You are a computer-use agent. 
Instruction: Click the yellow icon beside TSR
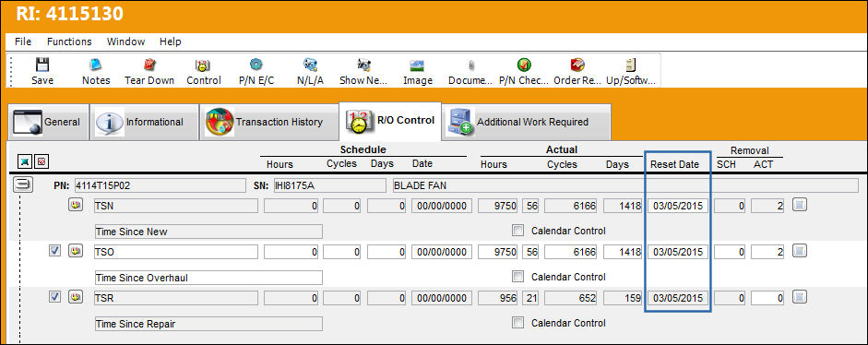tap(76, 298)
